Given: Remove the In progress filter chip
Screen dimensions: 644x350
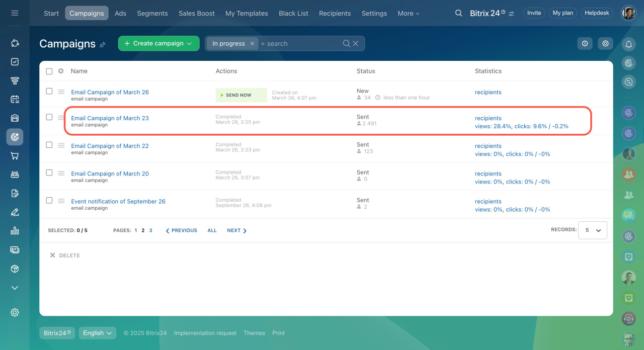Looking at the screenshot, I should (x=252, y=44).
